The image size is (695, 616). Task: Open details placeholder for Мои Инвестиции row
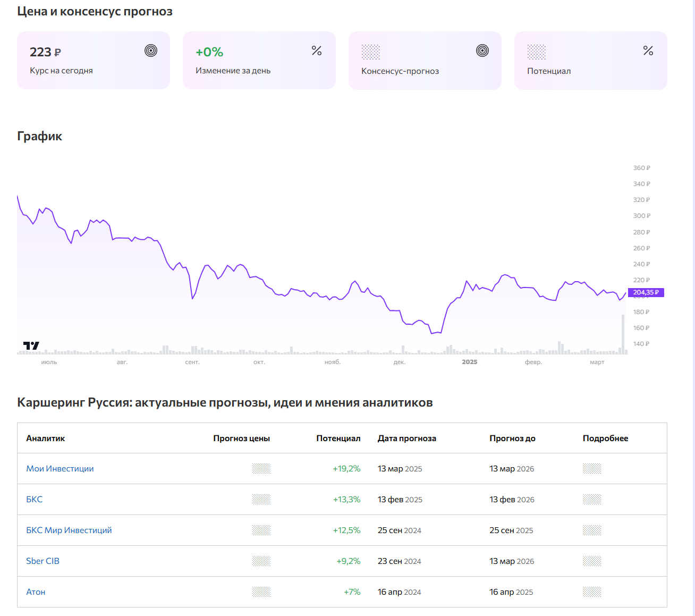coord(592,469)
